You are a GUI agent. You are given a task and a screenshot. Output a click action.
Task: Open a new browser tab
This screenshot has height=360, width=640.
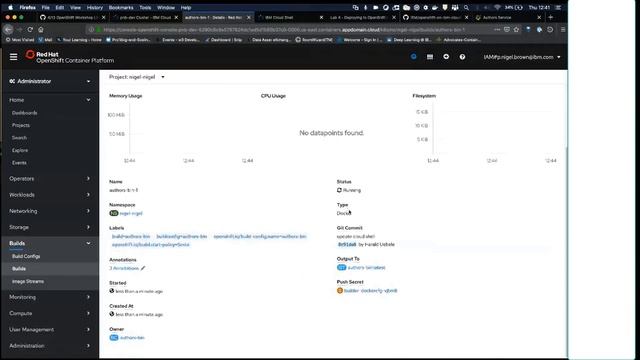click(550, 18)
